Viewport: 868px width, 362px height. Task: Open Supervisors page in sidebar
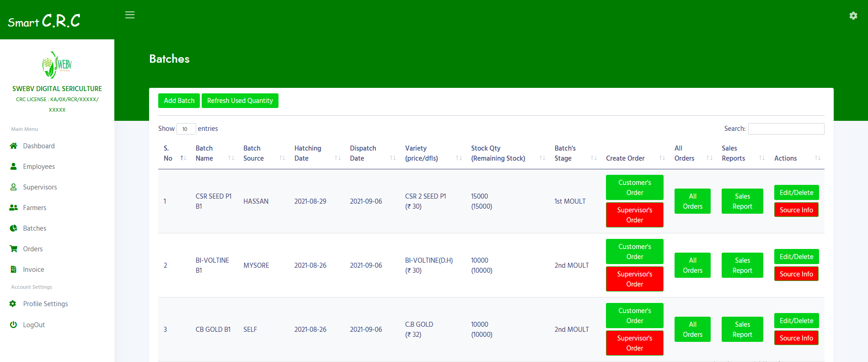click(x=40, y=187)
